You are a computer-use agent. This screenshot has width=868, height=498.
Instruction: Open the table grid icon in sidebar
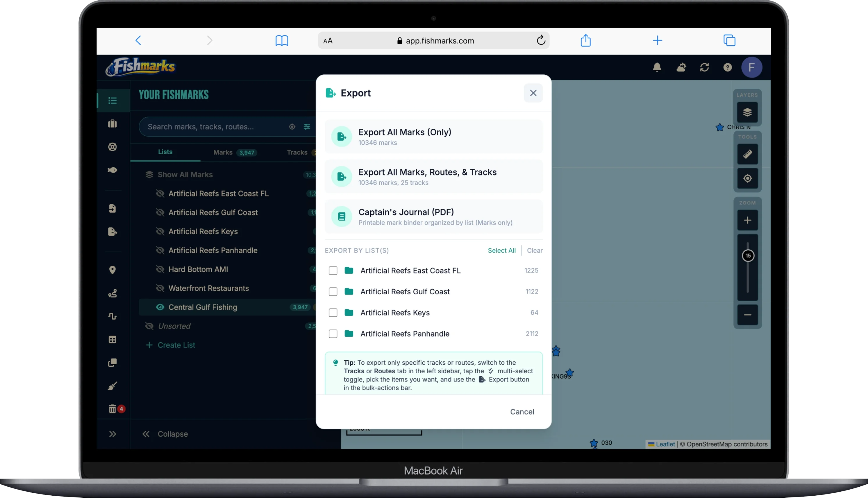pos(112,340)
